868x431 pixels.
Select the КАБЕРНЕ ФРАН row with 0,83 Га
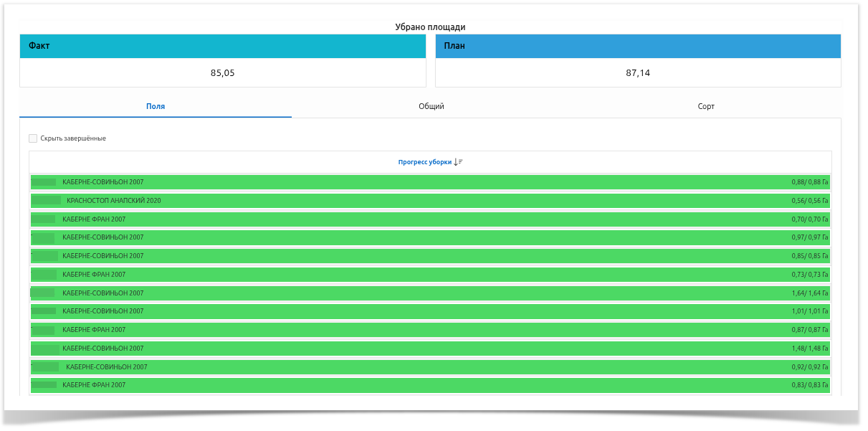tap(430, 385)
